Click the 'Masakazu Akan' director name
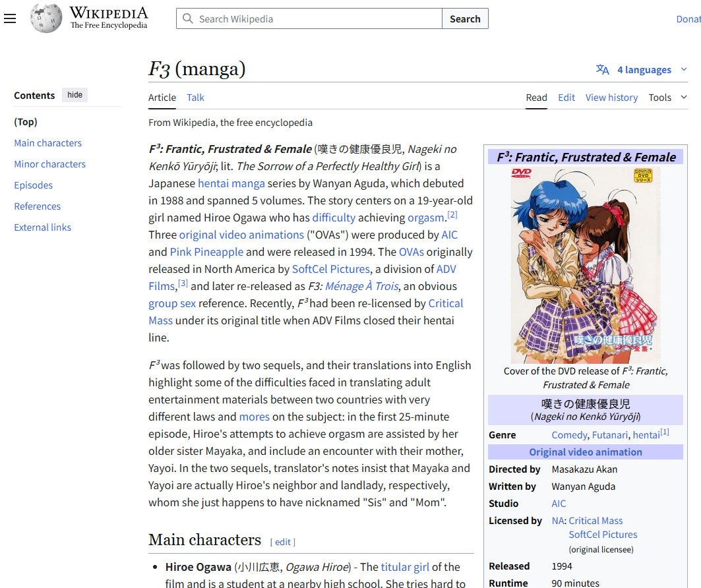 584,469
